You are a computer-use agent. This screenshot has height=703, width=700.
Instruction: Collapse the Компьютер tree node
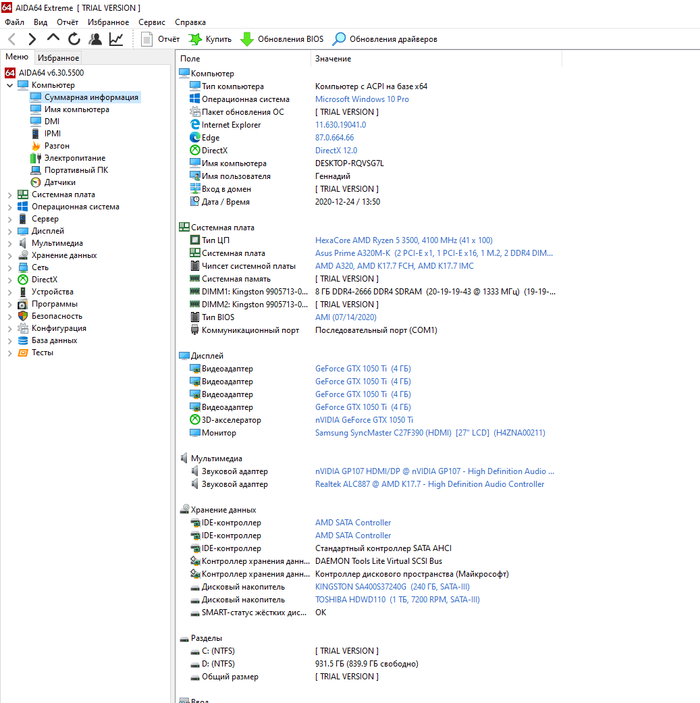9,85
